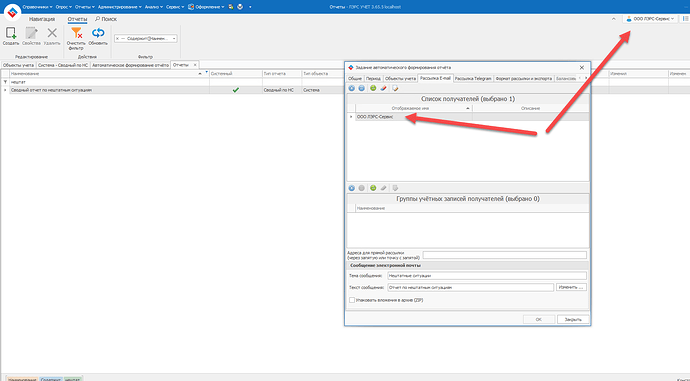This screenshot has width=690, height=381.
Task: Expand the Содержит filter combo box
Action: (174, 39)
